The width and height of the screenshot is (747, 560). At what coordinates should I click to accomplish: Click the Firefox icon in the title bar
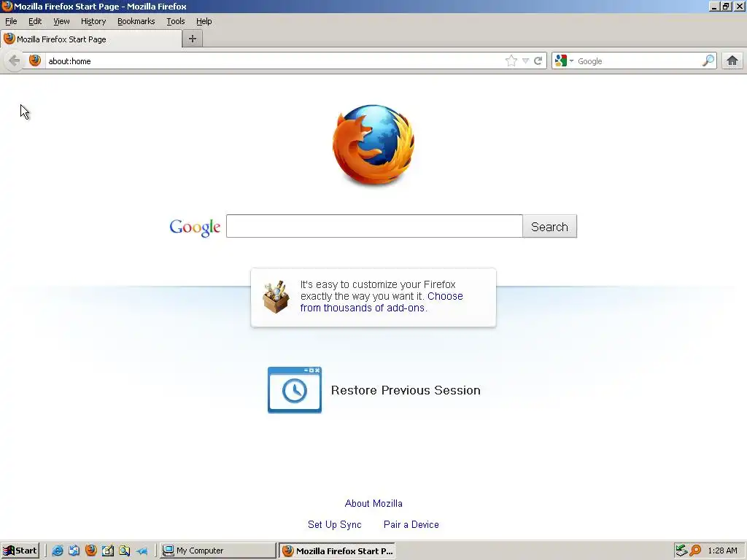(7, 6)
